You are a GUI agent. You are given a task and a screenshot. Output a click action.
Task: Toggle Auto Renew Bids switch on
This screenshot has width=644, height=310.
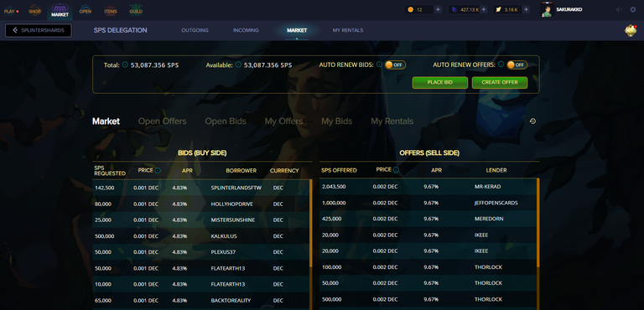(395, 65)
